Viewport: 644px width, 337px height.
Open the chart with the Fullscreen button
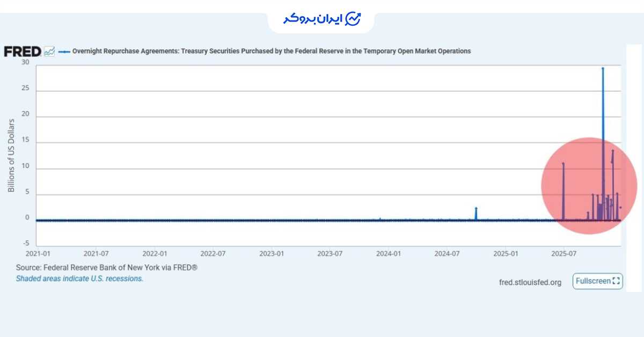click(x=597, y=281)
